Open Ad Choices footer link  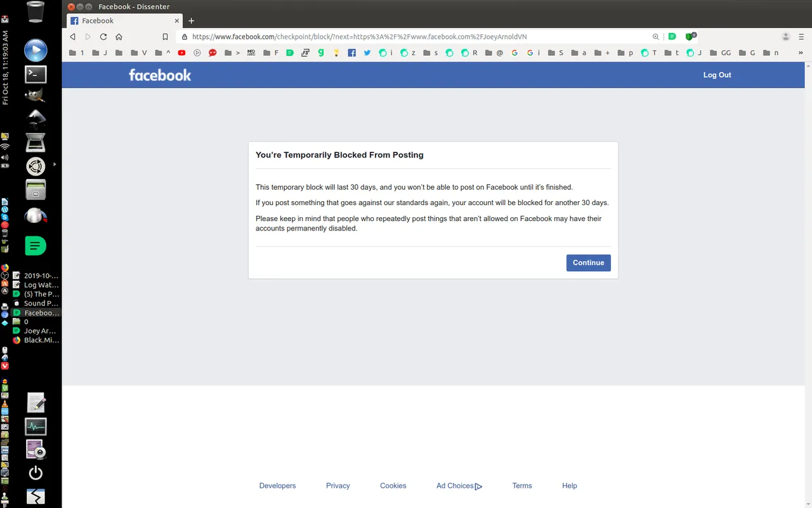459,486
